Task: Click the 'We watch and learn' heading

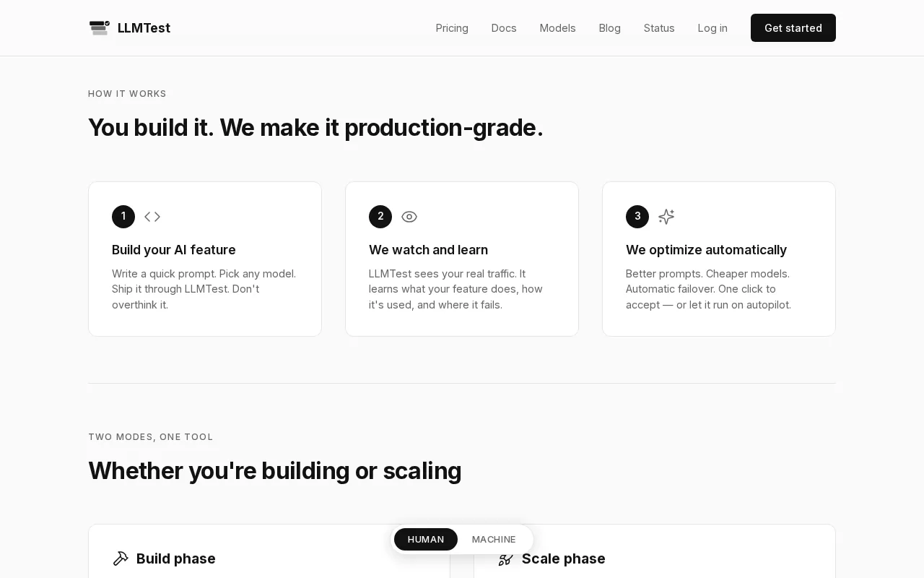Action: (428, 250)
